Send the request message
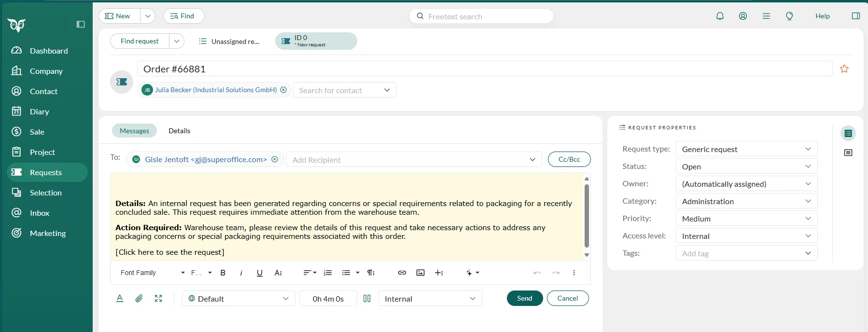The image size is (868, 332). coord(524,298)
